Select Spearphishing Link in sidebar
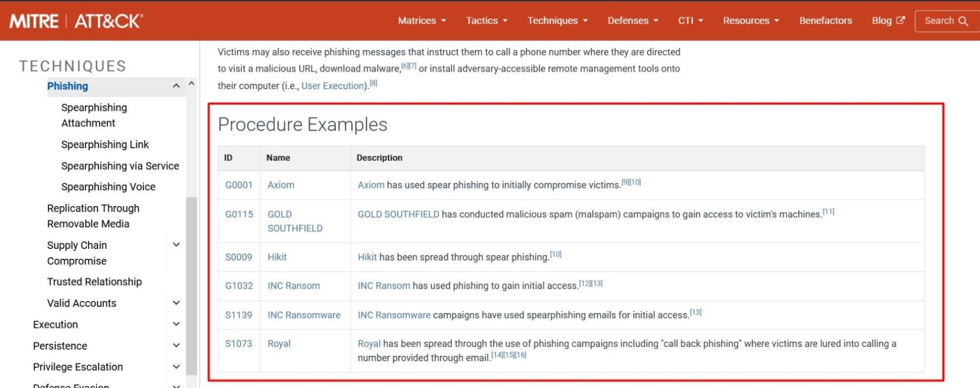Image resolution: width=980 pixels, height=388 pixels. click(x=105, y=145)
